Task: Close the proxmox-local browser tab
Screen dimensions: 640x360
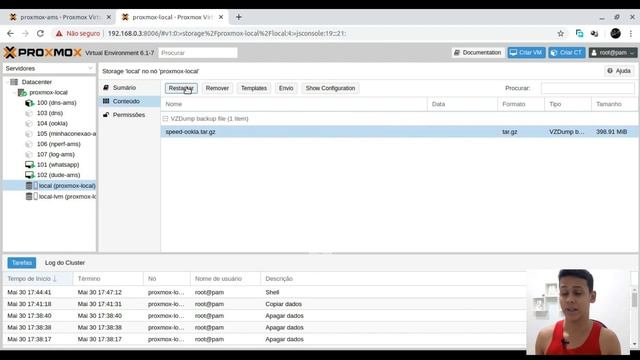Action: [x=221, y=17]
